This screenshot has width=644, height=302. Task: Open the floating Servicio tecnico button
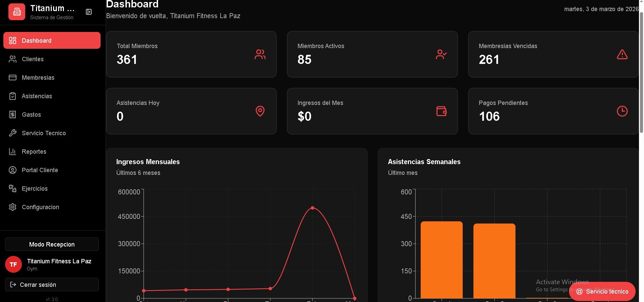(x=602, y=292)
